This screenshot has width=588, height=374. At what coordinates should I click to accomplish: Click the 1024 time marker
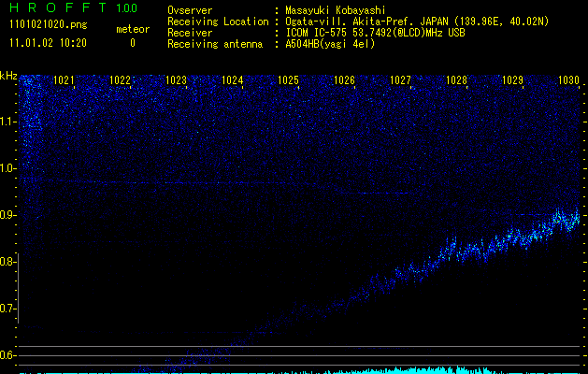[233, 80]
